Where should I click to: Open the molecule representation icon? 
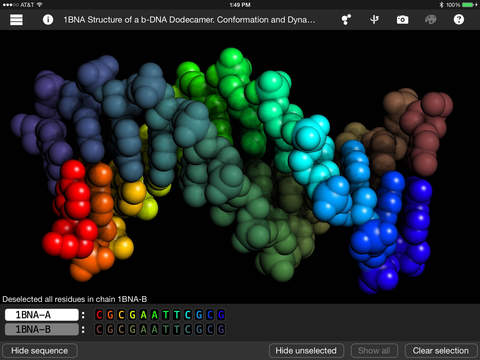tap(346, 20)
